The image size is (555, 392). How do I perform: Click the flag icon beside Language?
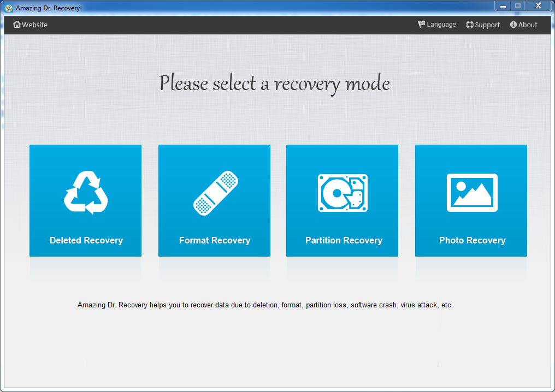click(421, 25)
